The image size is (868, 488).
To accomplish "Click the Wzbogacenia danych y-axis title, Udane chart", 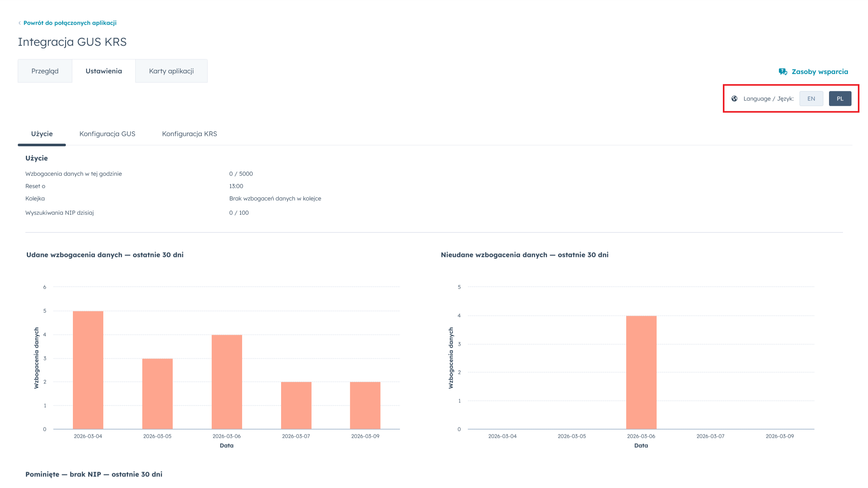I will click(36, 358).
